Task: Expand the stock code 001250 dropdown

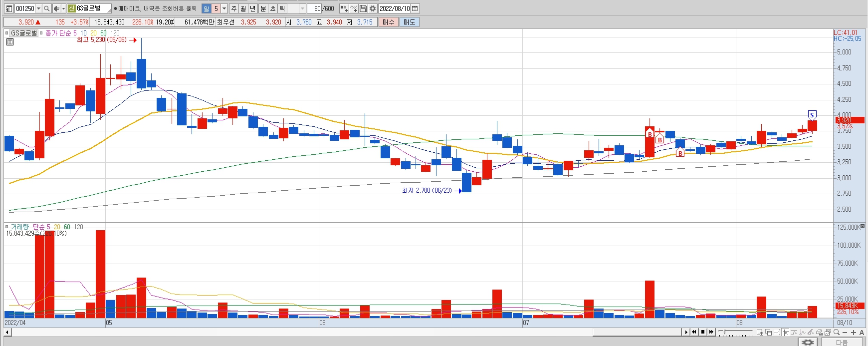Action: [x=38, y=8]
